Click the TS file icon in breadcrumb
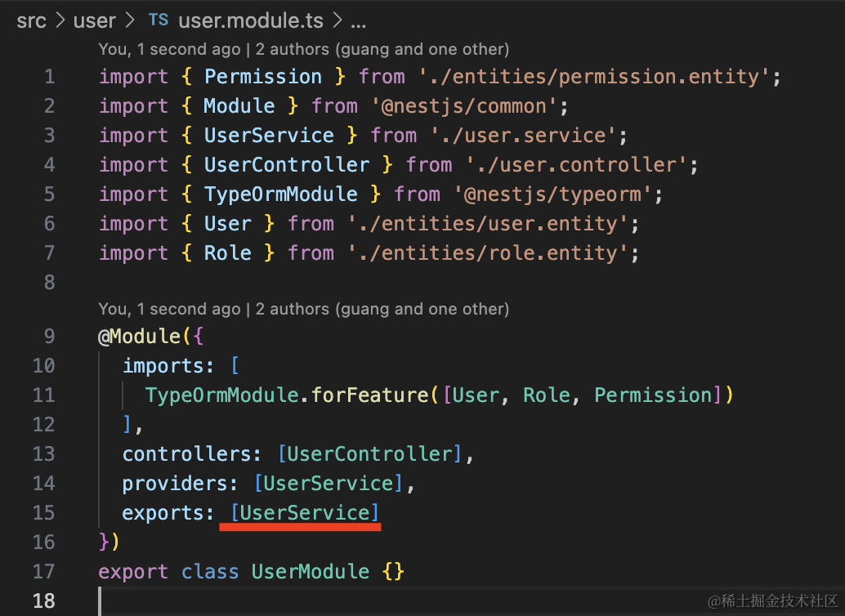Viewport: 845px width, 616px height. point(158,20)
